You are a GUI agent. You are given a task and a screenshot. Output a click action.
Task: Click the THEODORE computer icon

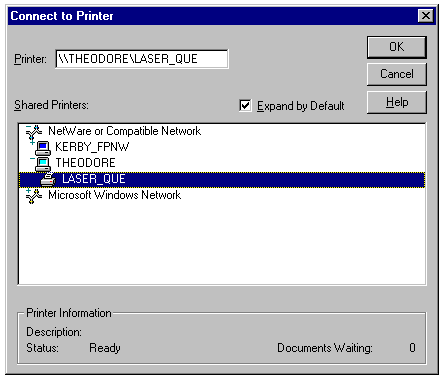[x=43, y=164]
